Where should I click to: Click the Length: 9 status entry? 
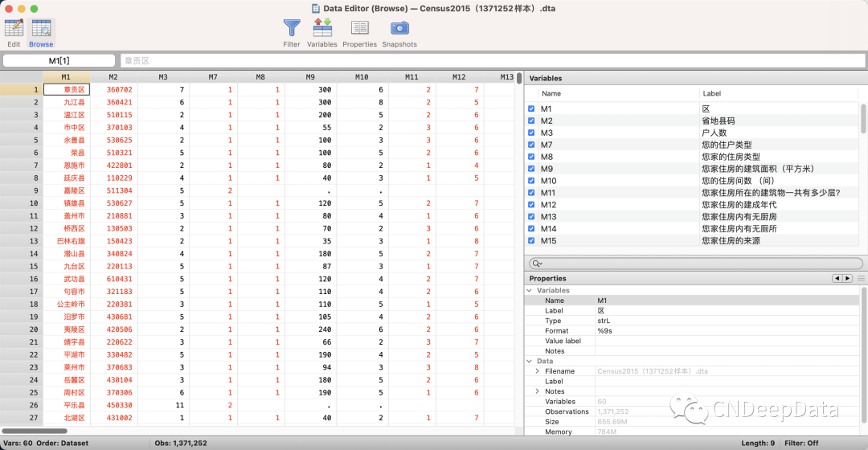(758, 444)
